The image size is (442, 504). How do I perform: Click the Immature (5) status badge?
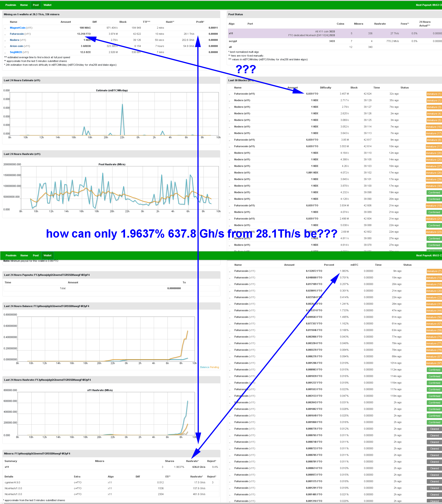tap(434, 120)
